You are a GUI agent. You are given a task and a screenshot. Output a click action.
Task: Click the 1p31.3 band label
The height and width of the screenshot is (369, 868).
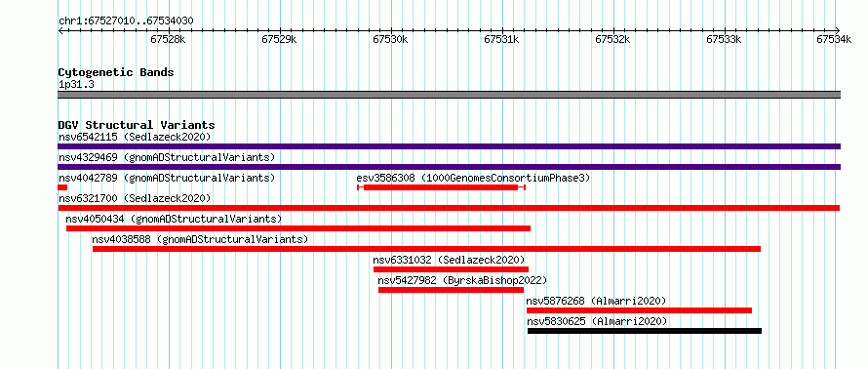coord(76,84)
